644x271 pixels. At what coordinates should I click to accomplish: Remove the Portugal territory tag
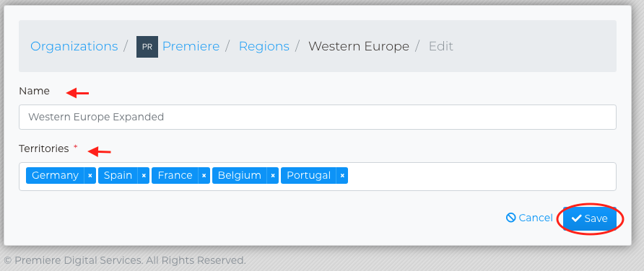coord(342,175)
